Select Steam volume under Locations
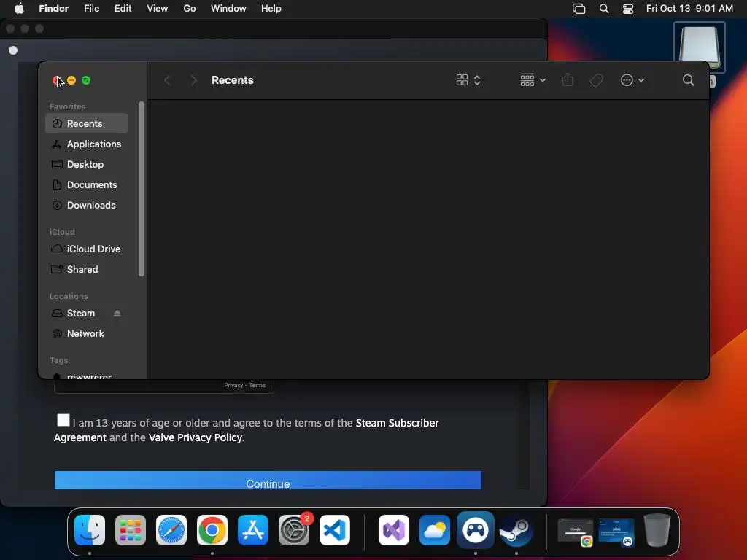The height and width of the screenshot is (560, 747). [x=80, y=314]
